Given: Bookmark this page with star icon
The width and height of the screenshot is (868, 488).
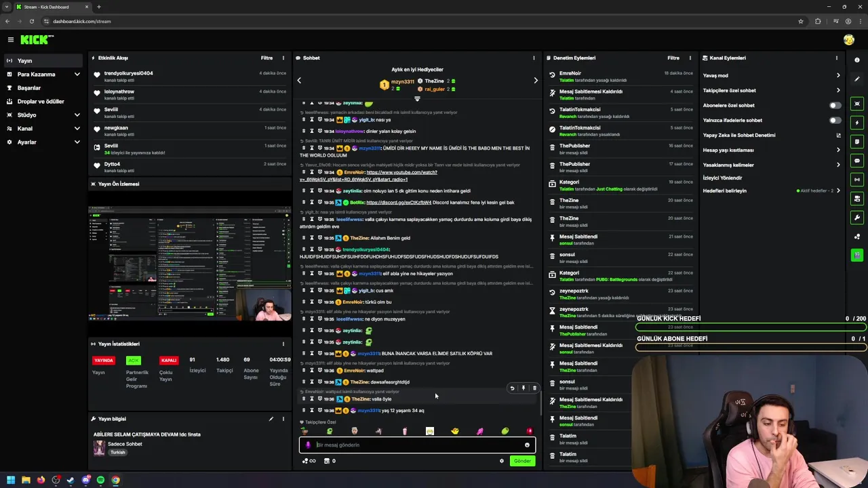Looking at the screenshot, I should click(801, 21).
